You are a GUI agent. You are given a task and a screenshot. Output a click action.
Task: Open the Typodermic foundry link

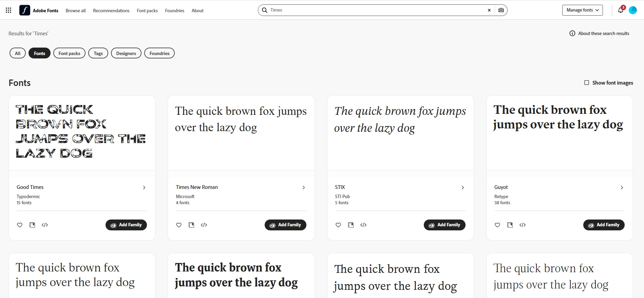coord(28,196)
